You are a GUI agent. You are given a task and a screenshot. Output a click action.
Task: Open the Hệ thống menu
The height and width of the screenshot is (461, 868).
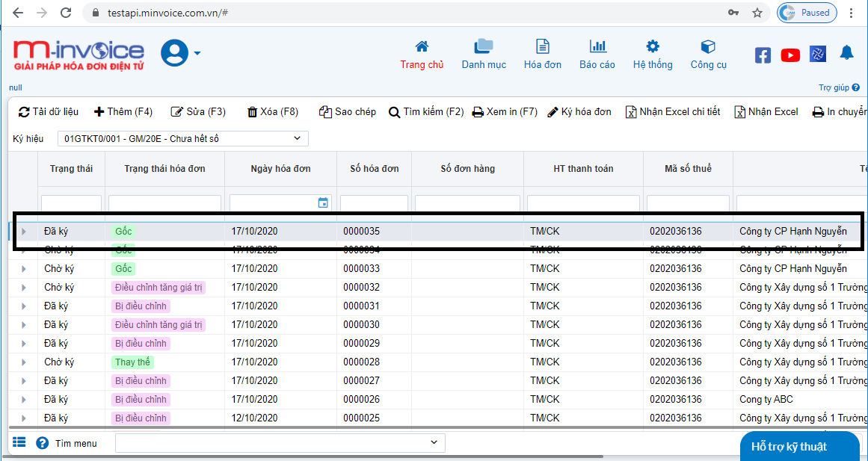(x=653, y=55)
